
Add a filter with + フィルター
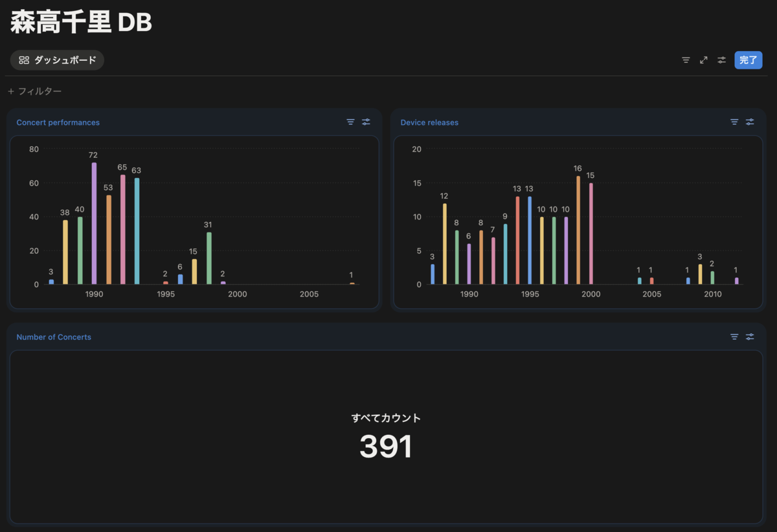point(35,91)
